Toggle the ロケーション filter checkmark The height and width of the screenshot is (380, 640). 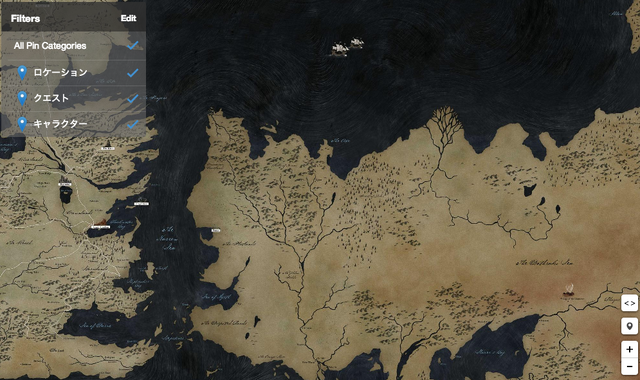tap(132, 73)
